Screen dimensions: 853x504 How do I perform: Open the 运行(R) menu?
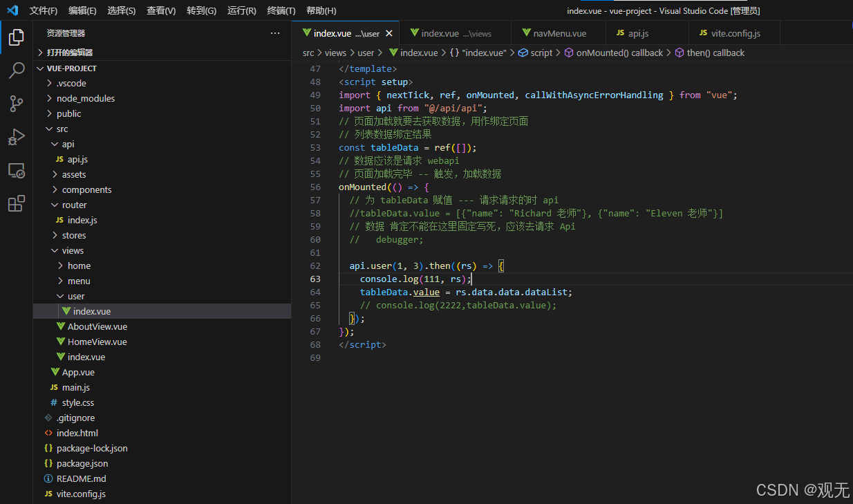click(x=241, y=10)
